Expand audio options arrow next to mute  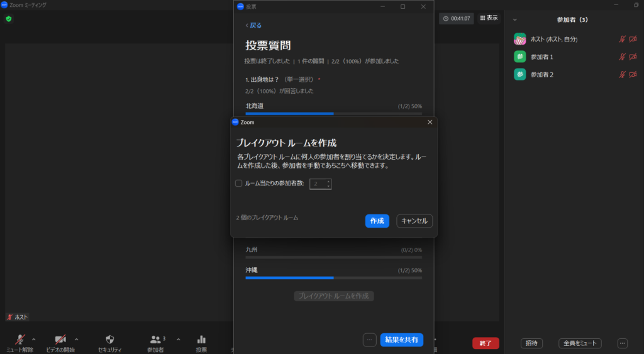click(x=34, y=340)
